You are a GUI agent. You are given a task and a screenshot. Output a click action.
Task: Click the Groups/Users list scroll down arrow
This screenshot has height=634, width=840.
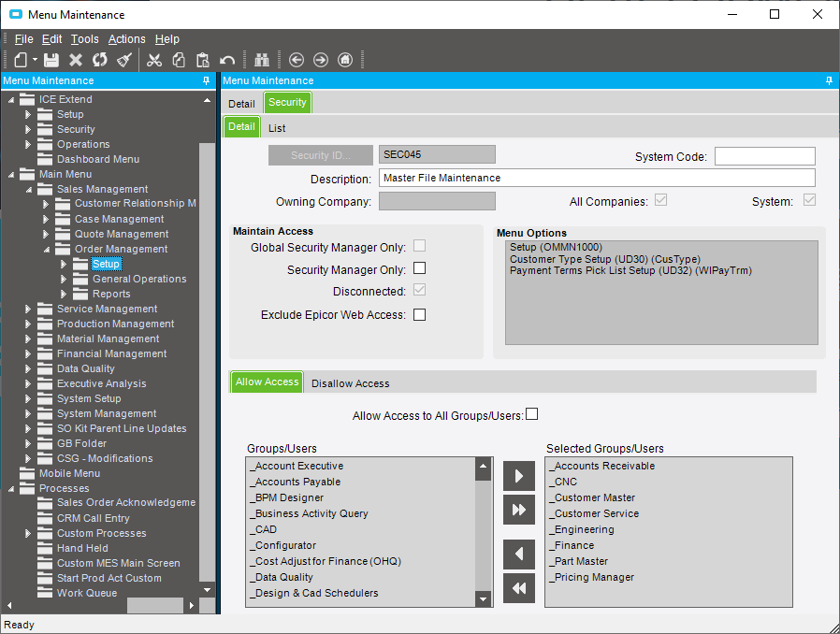483,599
